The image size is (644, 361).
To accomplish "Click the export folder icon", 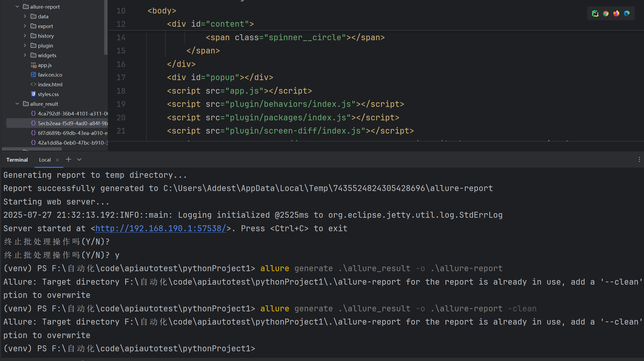I will click(33, 26).
